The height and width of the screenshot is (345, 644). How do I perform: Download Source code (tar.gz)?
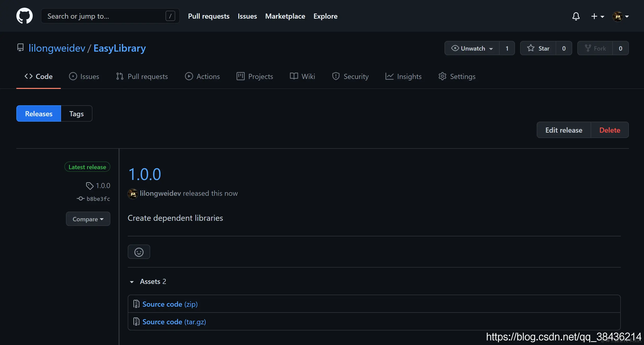coord(174,322)
